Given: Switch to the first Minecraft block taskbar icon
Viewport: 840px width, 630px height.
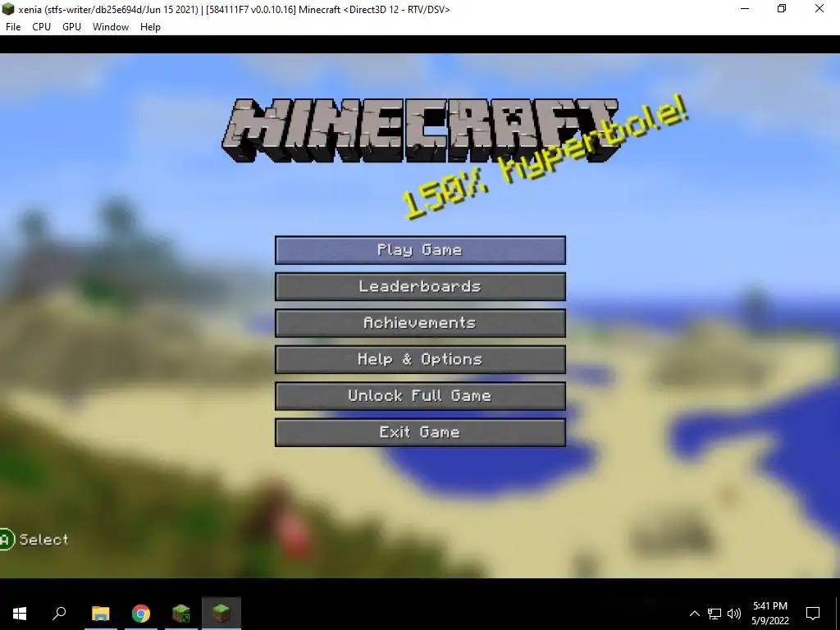Looking at the screenshot, I should (x=181, y=614).
